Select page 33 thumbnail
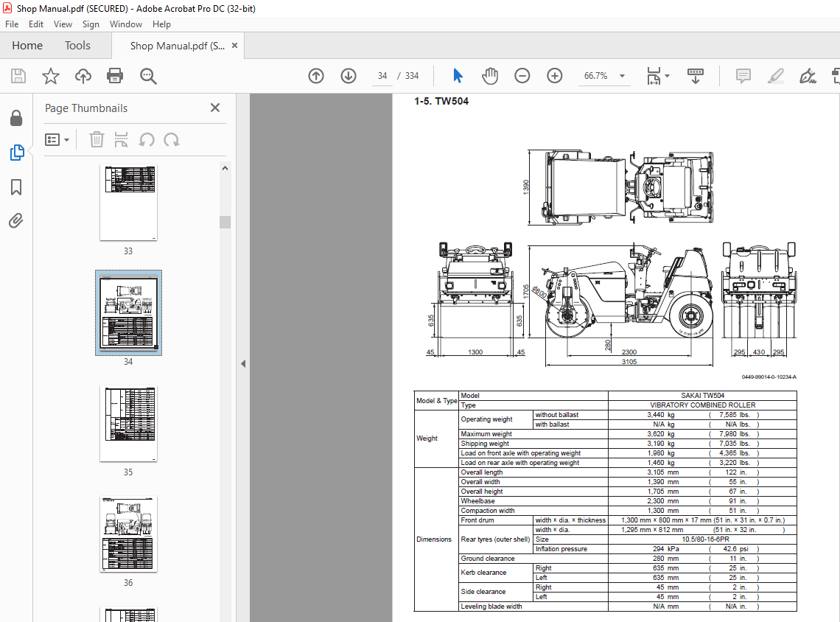The width and height of the screenshot is (840, 622). pyautogui.click(x=128, y=203)
